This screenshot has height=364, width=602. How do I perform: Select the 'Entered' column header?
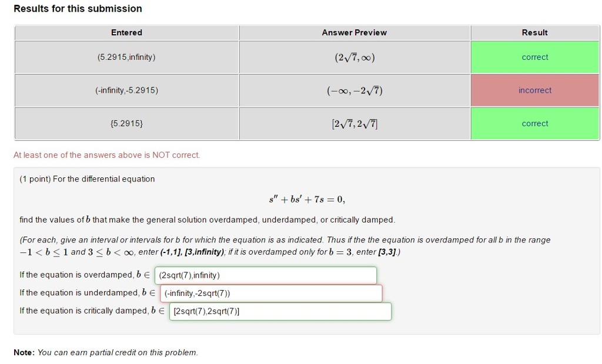click(x=126, y=32)
